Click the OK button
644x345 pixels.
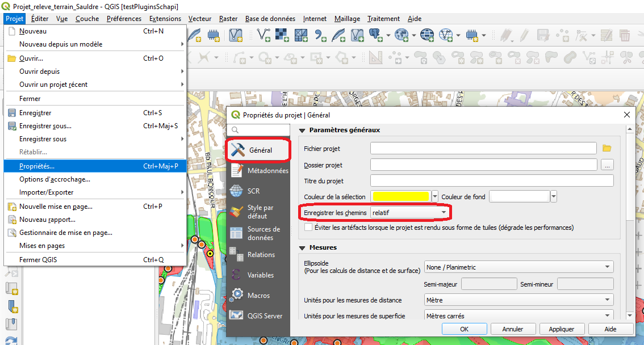(x=465, y=329)
